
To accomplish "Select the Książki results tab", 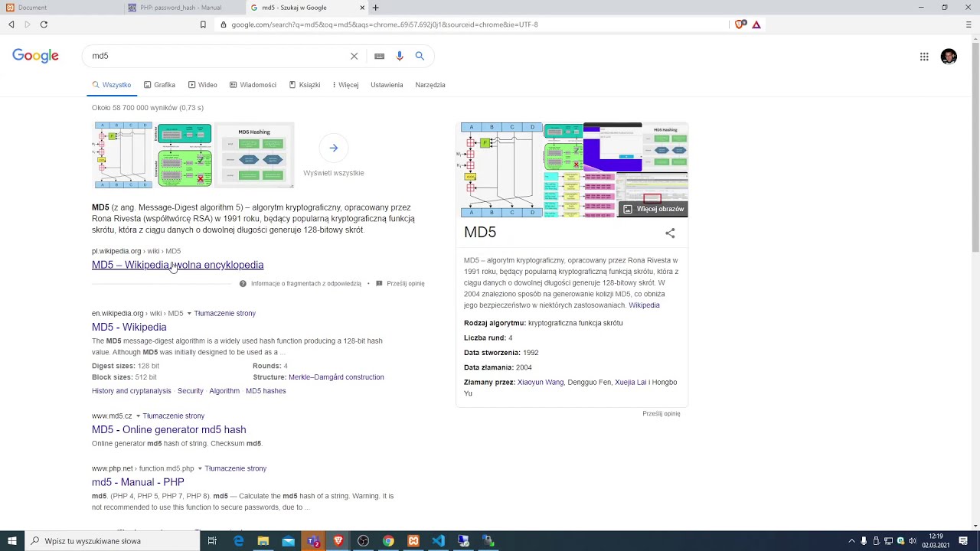I will 305,85.
